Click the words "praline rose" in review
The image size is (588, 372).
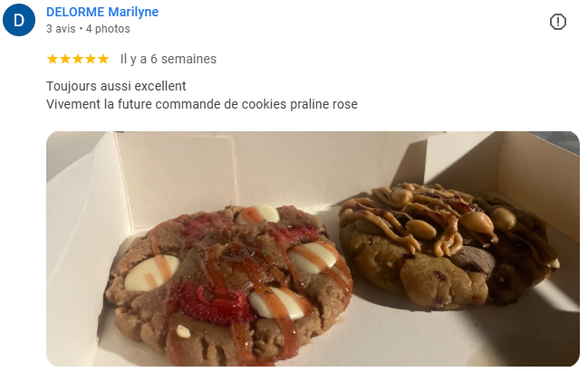point(324,104)
